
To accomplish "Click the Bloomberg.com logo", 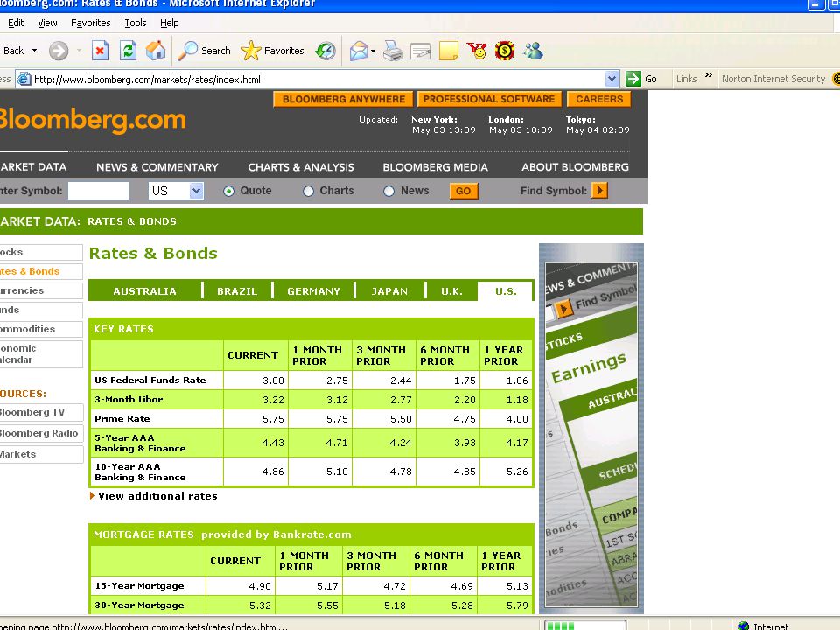I will (92, 120).
